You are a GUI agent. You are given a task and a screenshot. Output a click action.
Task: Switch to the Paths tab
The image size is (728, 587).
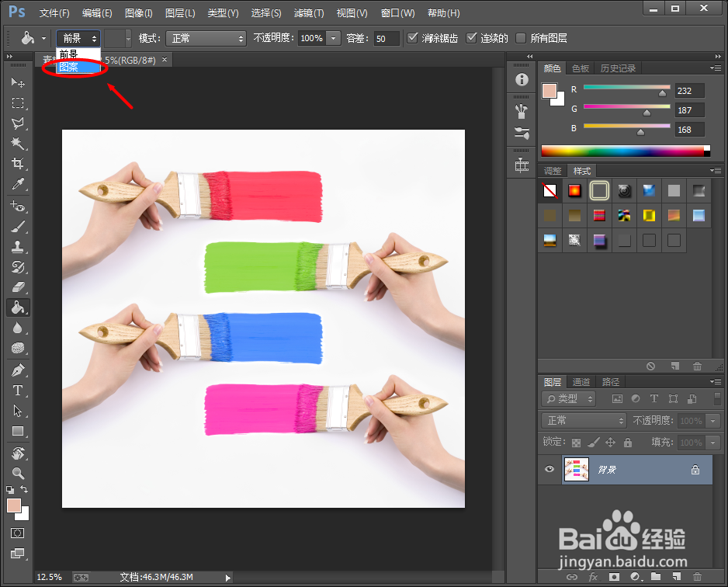[611, 382]
